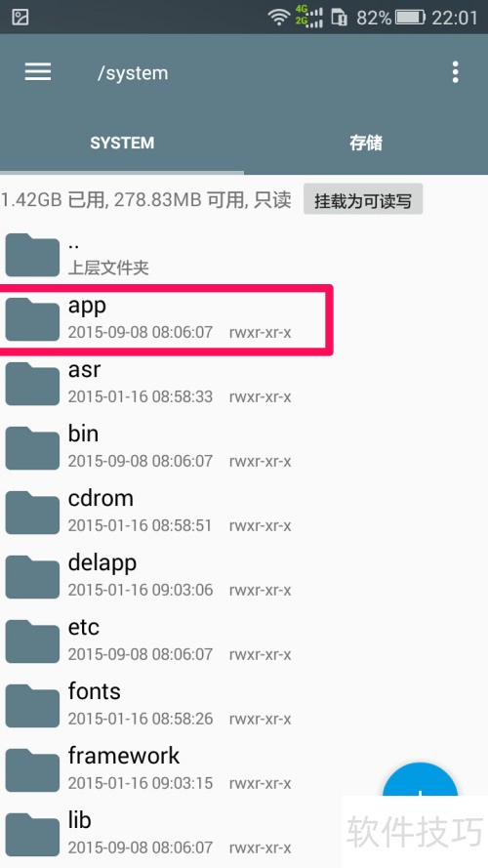
Task: Tap the 挂载为可读写 button
Action: click(x=363, y=200)
